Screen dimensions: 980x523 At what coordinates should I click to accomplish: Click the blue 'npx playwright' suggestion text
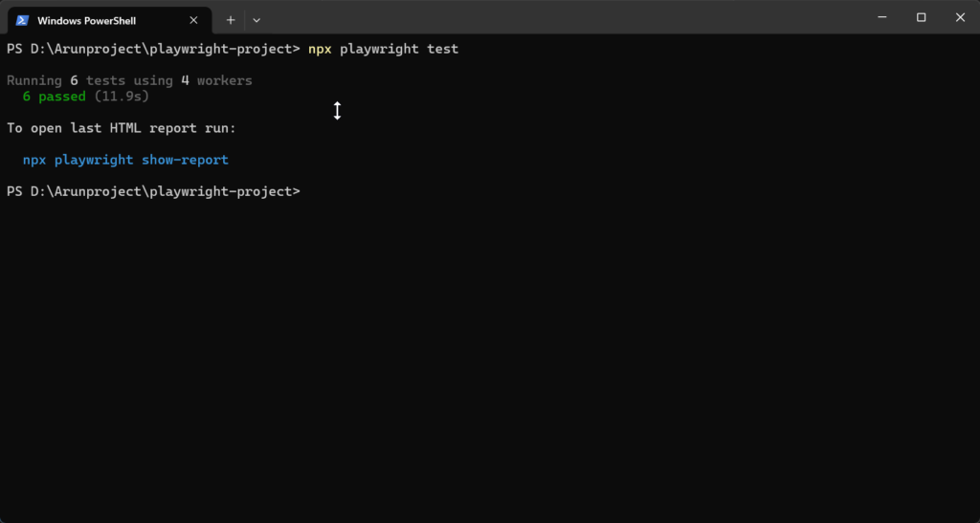pyautogui.click(x=78, y=160)
